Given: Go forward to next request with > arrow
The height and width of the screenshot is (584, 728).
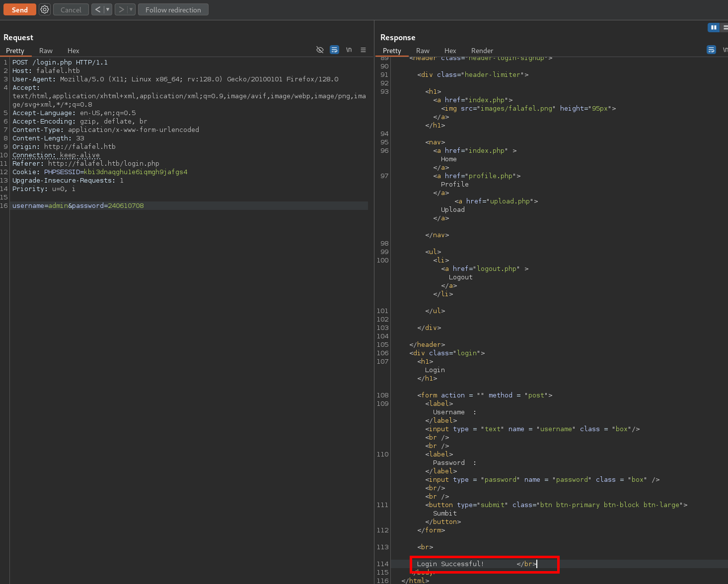Looking at the screenshot, I should pos(121,9).
